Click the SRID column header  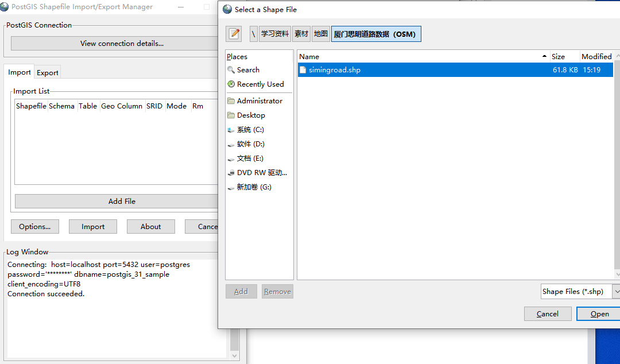[x=154, y=106]
